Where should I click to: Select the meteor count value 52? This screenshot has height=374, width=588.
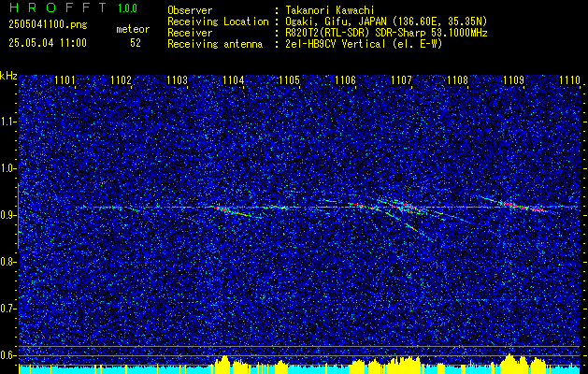136,43
